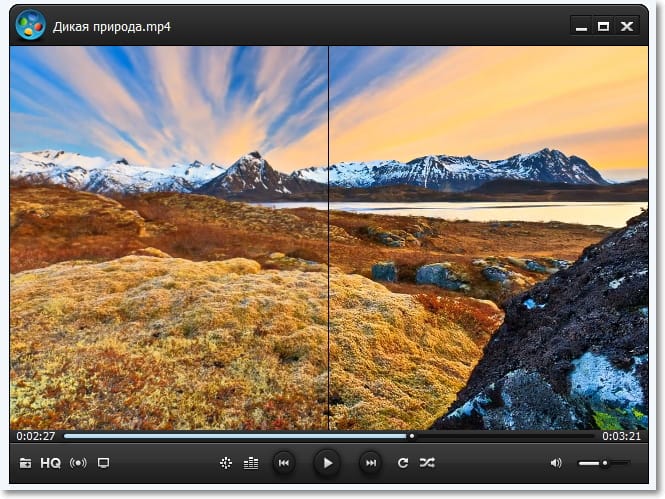This screenshot has width=665, height=499.
Task: Minimize the player window
Action: point(580,26)
